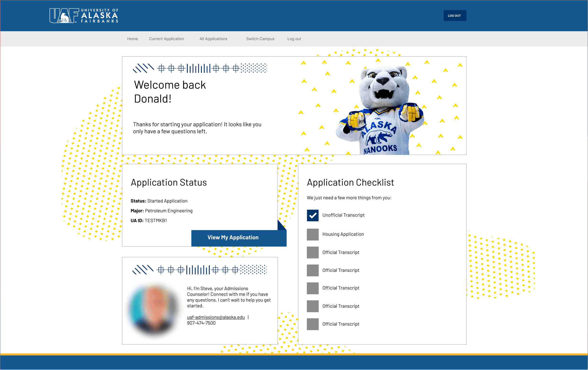Viewport: 588px width, 370px height.
Task: Toggle the last Official Transcript checkbox
Action: [313, 324]
